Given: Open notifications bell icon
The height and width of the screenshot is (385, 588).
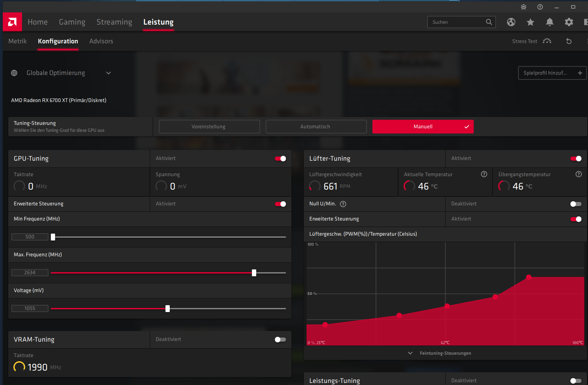Looking at the screenshot, I should point(550,22).
